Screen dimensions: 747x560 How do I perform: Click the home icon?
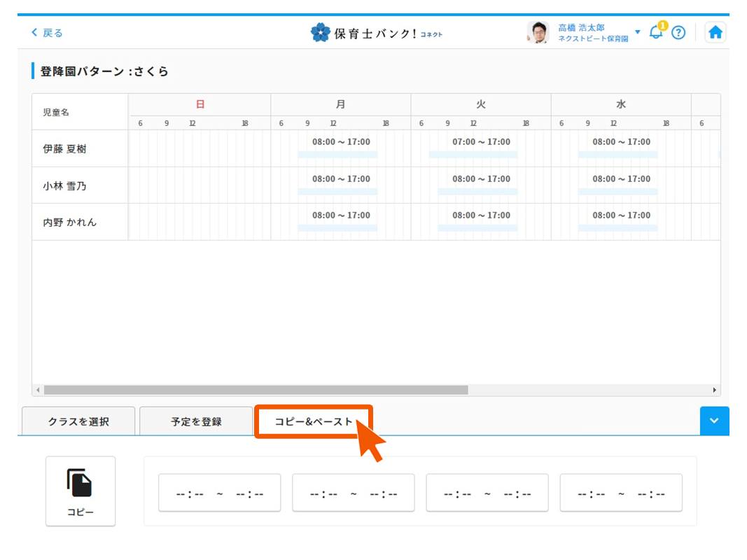pyautogui.click(x=715, y=31)
